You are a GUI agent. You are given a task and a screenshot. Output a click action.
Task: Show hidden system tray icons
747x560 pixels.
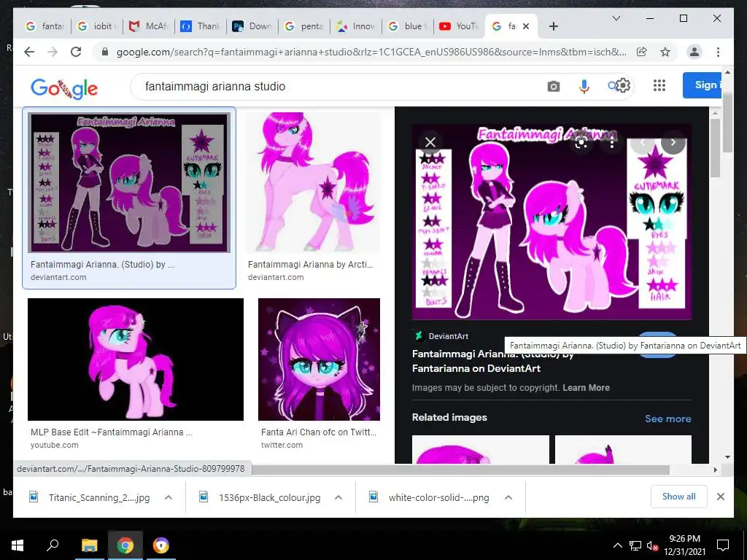pyautogui.click(x=617, y=545)
